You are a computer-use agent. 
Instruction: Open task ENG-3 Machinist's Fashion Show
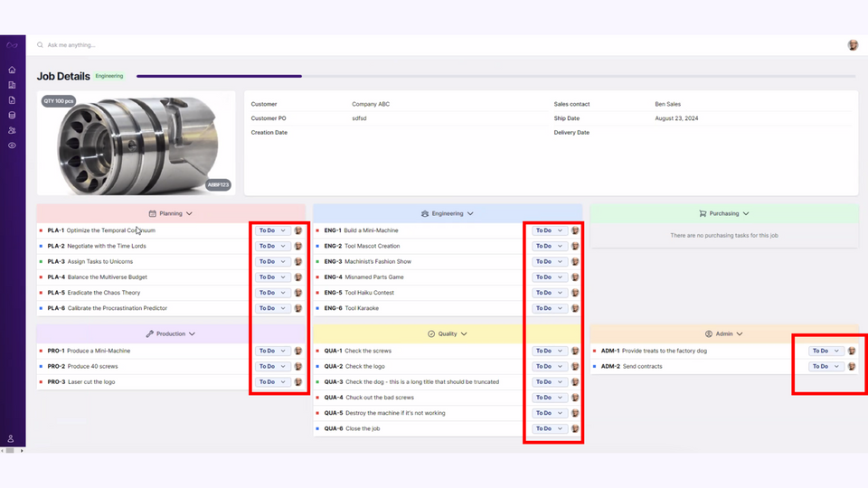(368, 262)
